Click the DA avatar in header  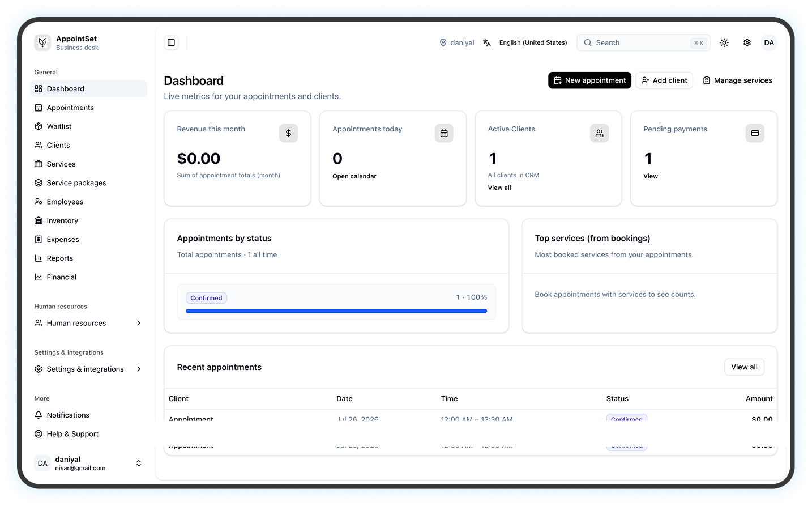click(769, 42)
